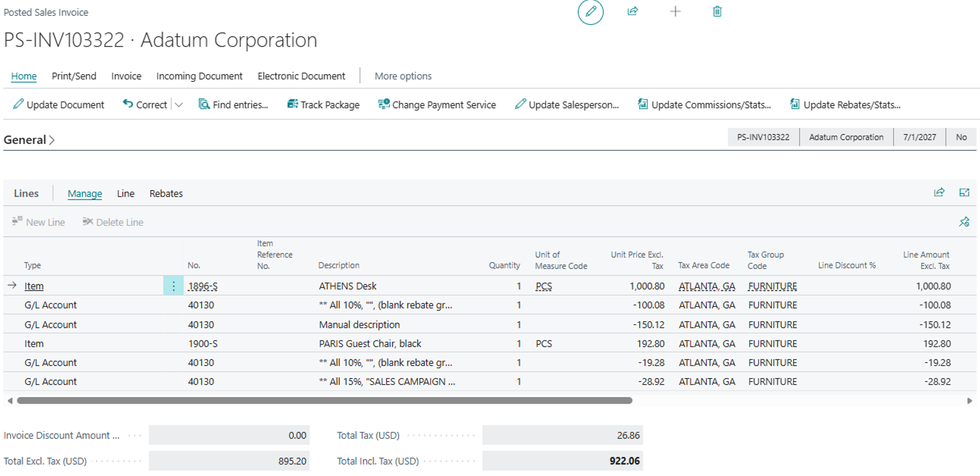Click Update Salesperson action
The image size is (980, 476).
click(567, 105)
